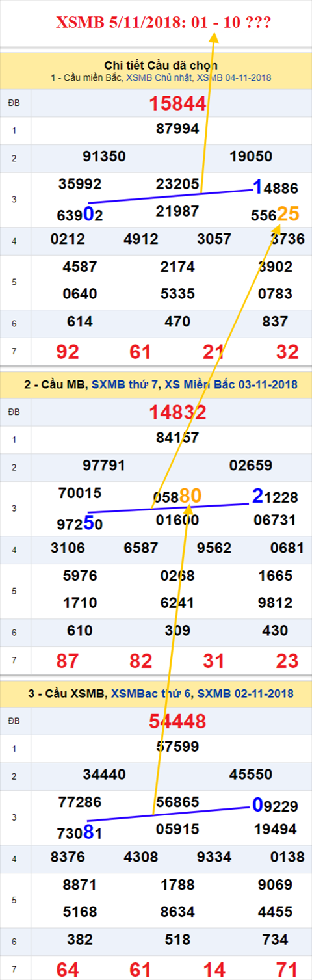Select fourth prize number 4912

(x=140, y=239)
